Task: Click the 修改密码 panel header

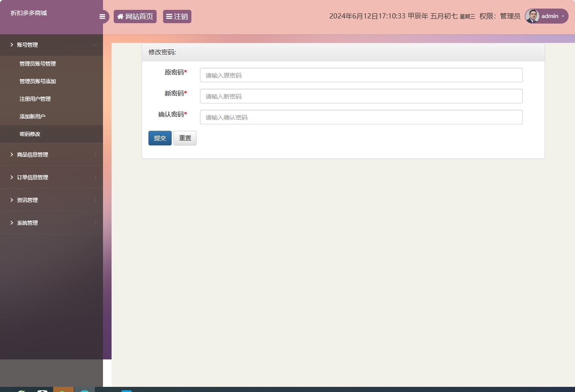Action: click(x=343, y=52)
